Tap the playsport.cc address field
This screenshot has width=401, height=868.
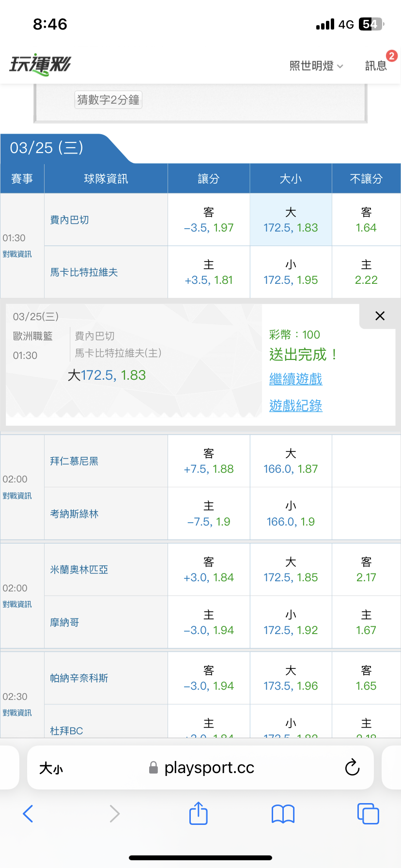click(208, 767)
